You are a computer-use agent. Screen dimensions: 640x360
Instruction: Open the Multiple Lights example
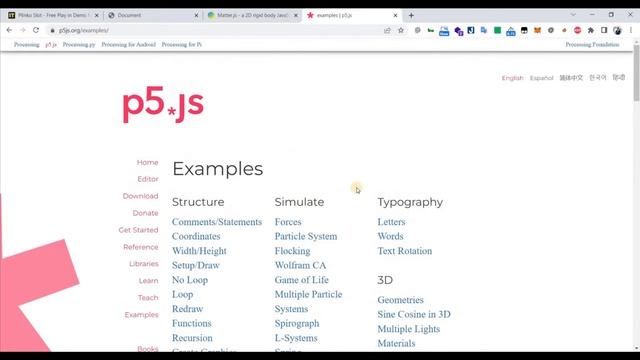pos(409,329)
